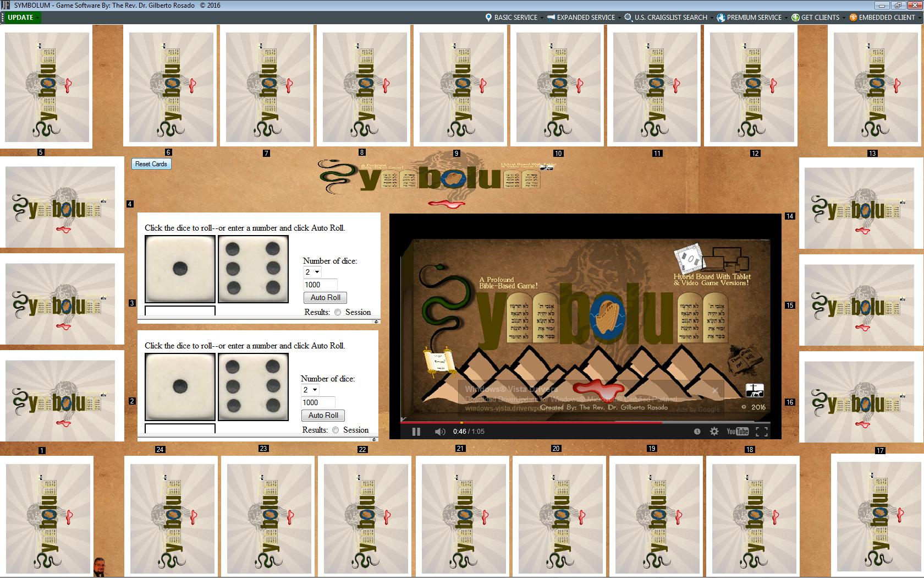Image resolution: width=924 pixels, height=578 pixels.
Task: Select the upper Session results radio button
Action: click(338, 312)
